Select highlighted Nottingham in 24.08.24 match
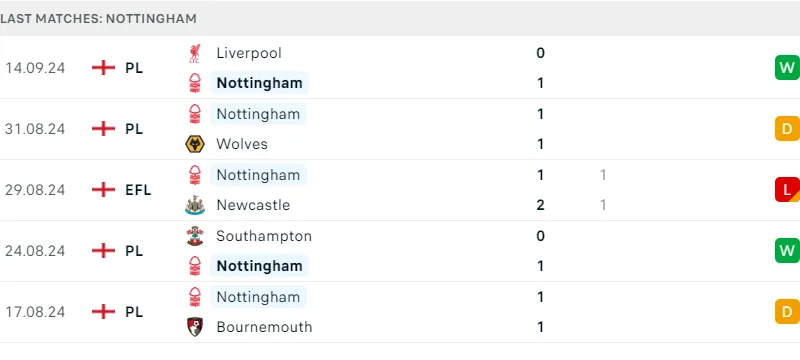The width and height of the screenshot is (800, 360). (259, 266)
